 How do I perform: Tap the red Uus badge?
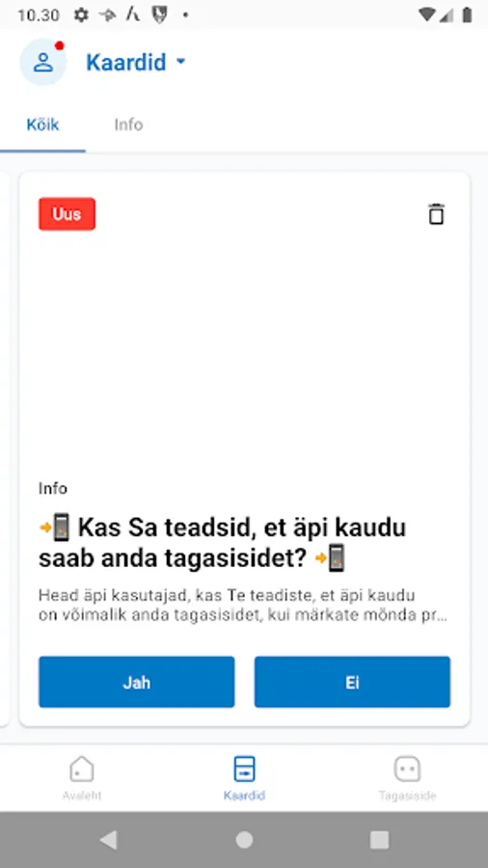click(67, 214)
